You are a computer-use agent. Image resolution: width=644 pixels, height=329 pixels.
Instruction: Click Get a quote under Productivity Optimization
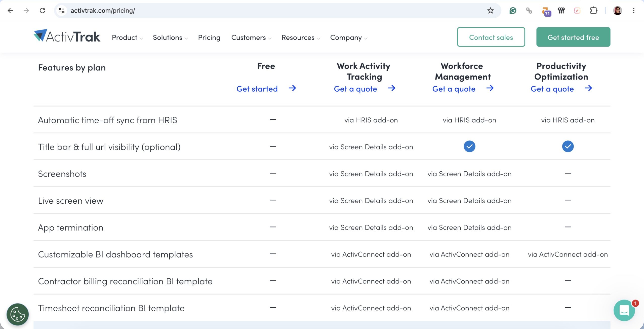(552, 89)
